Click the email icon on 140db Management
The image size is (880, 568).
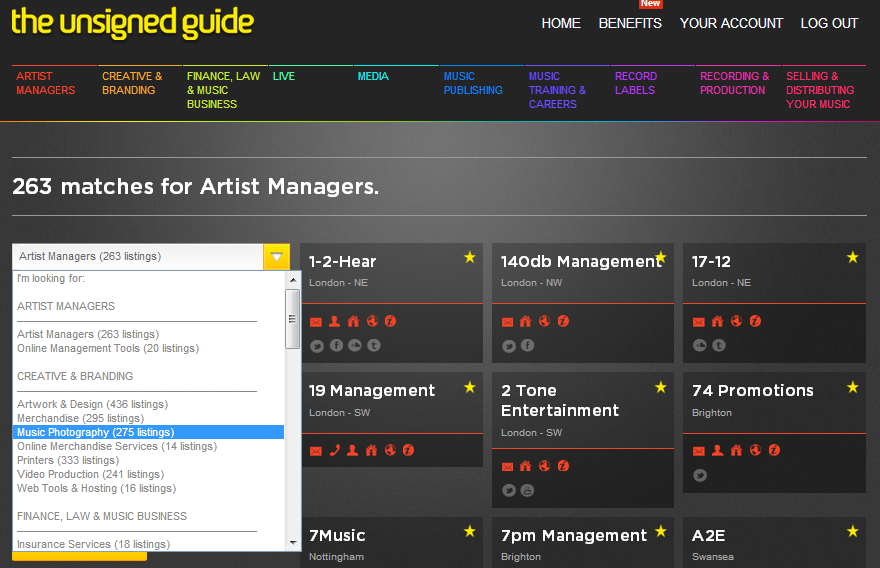tap(507, 322)
